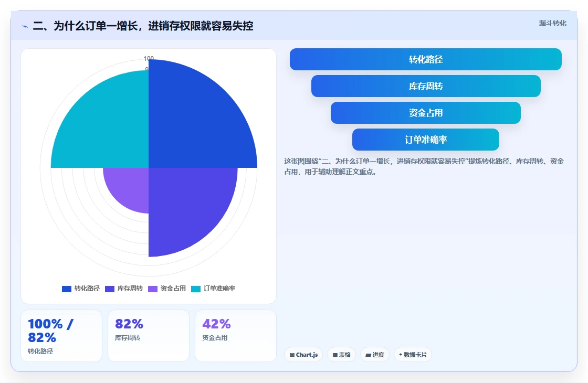Click the 100 axis label atop chart

point(149,58)
